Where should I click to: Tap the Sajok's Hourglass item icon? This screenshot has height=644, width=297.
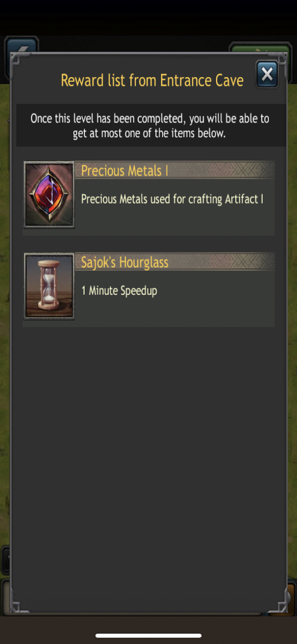click(49, 286)
